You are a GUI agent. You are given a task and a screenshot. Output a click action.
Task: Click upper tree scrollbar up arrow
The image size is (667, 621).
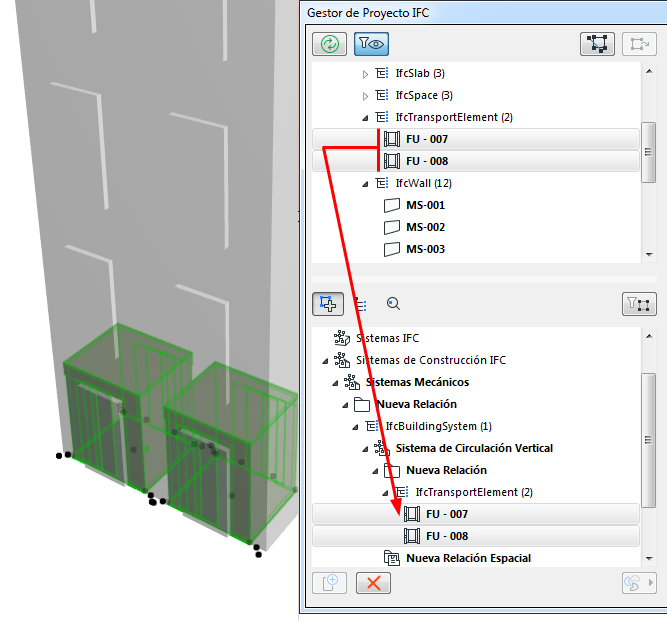tap(649, 71)
